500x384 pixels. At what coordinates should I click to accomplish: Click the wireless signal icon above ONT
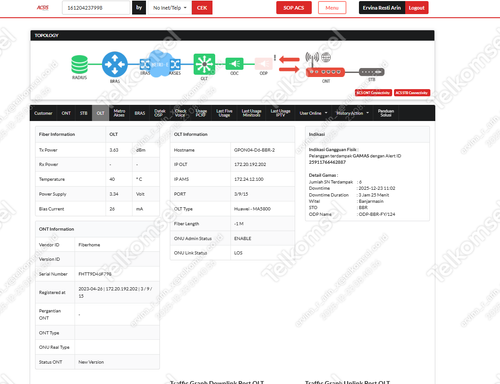(312, 57)
